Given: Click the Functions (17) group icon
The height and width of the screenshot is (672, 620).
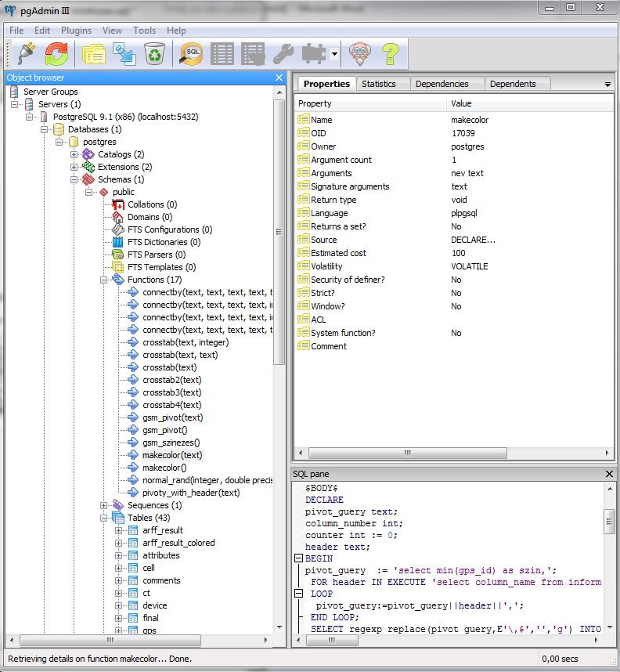Looking at the screenshot, I should (x=118, y=280).
